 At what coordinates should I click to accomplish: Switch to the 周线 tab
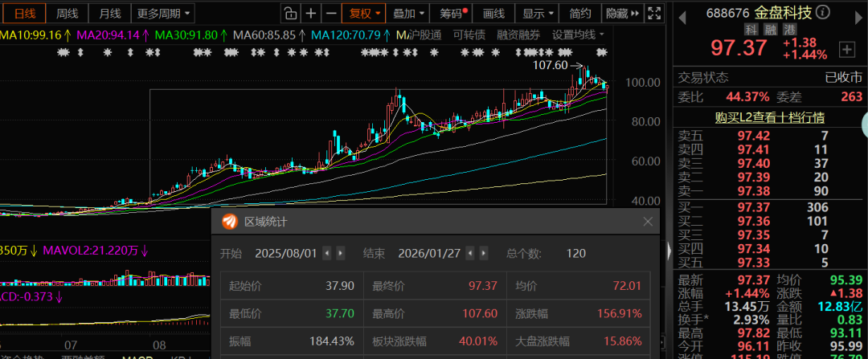click(68, 13)
